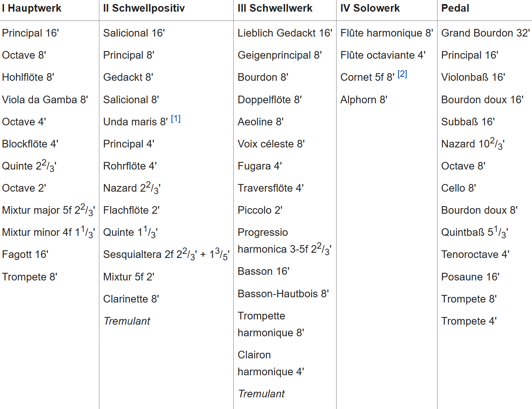Click Grand Bourdon 32' in Pedal
532x409 pixels.
click(485, 33)
